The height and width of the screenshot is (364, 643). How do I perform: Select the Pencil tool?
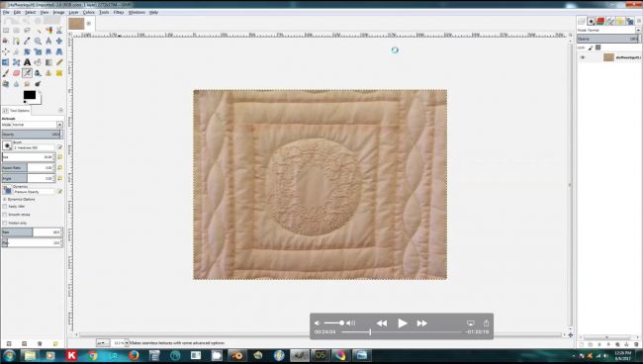(x=59, y=62)
